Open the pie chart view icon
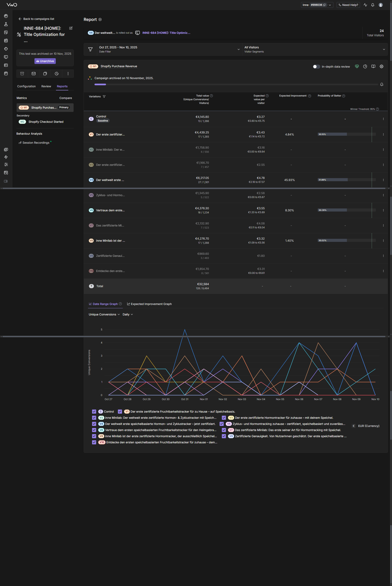392x586 pixels. [365, 66]
